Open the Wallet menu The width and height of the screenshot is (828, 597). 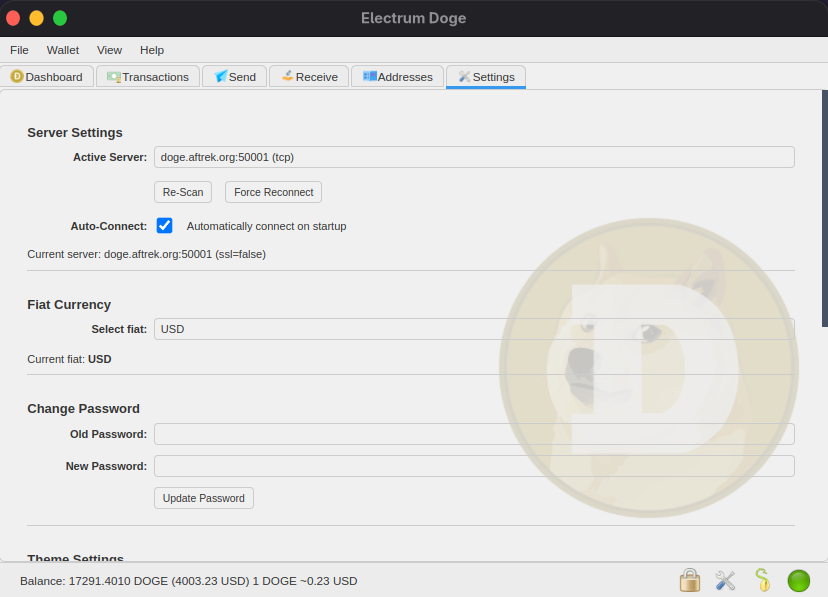click(62, 50)
